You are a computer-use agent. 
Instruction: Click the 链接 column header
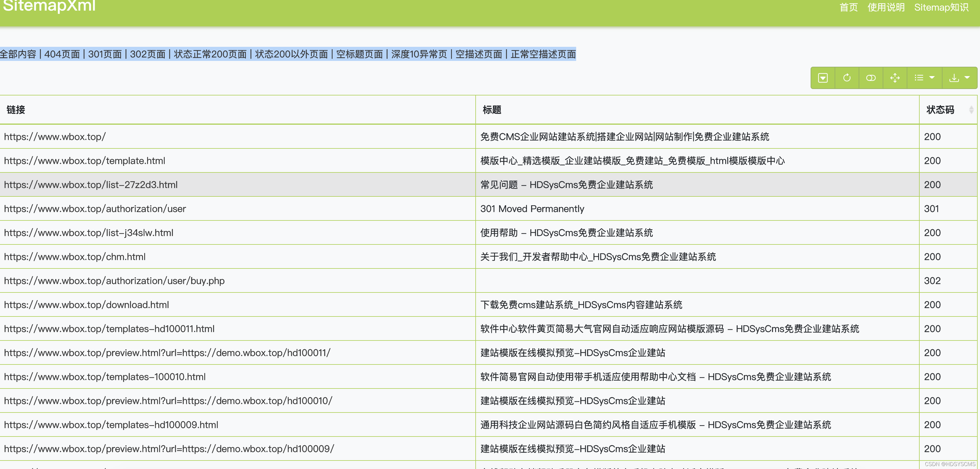click(16, 110)
